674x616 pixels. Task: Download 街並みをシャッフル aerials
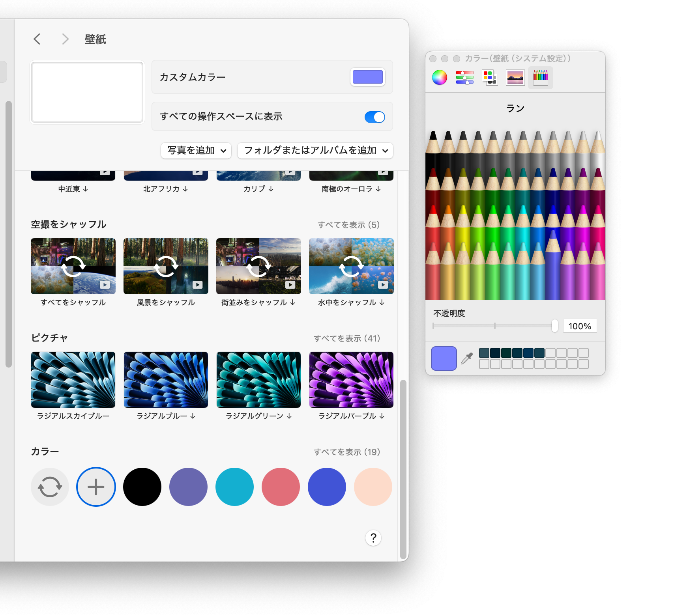[x=292, y=302]
